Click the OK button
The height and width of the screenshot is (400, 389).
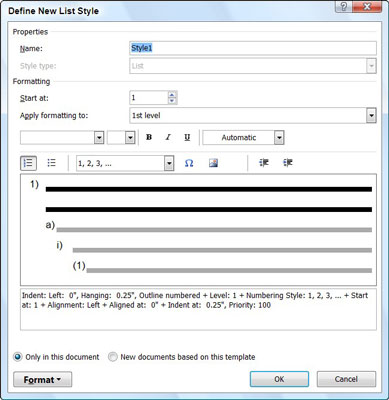click(x=279, y=379)
